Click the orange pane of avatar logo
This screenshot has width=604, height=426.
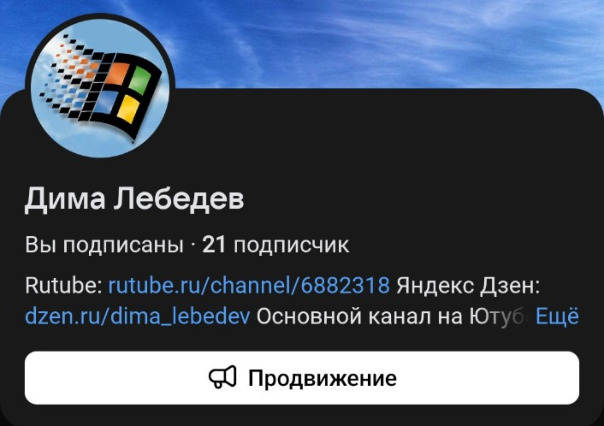(x=117, y=73)
